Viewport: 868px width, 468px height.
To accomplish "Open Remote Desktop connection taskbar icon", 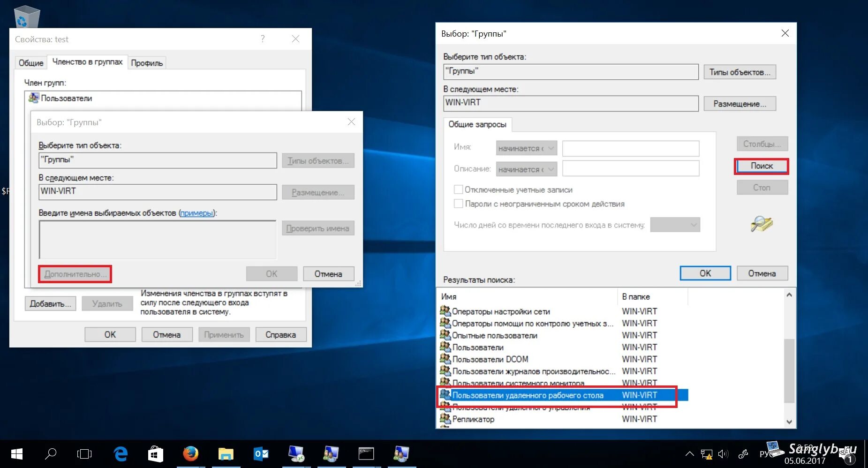I will point(296,454).
